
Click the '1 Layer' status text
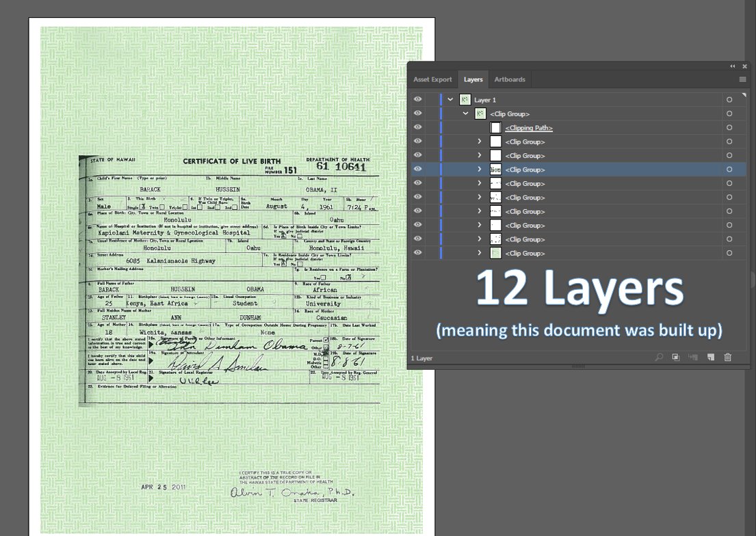pyautogui.click(x=422, y=358)
